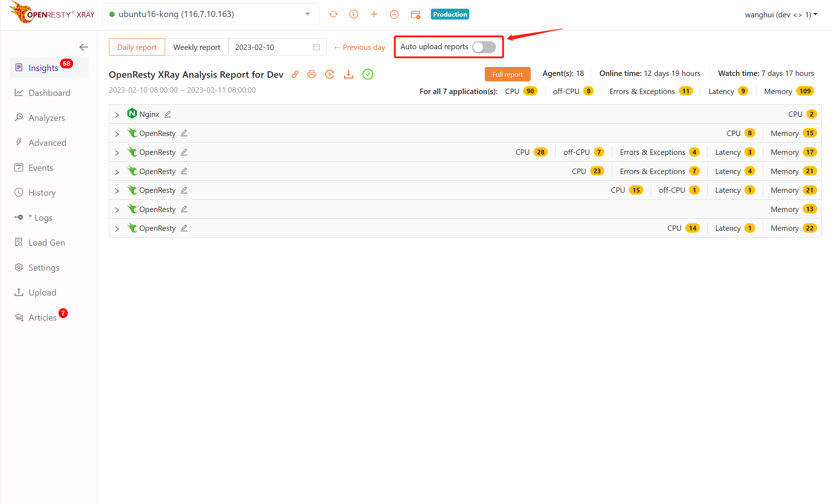Expand OpenResty row with CPU 8
This screenshot has height=504, width=832.
coord(117,134)
